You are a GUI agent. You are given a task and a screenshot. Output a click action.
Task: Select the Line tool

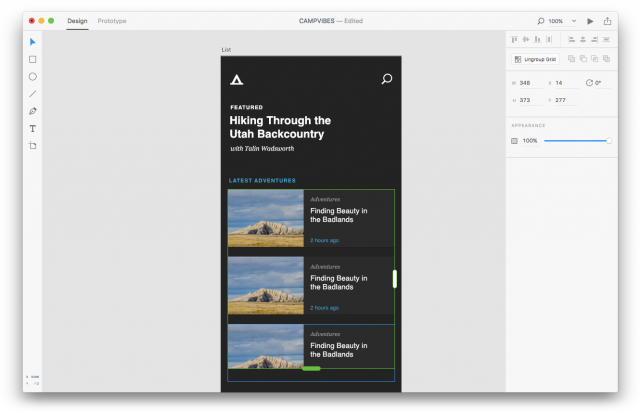tap(32, 93)
